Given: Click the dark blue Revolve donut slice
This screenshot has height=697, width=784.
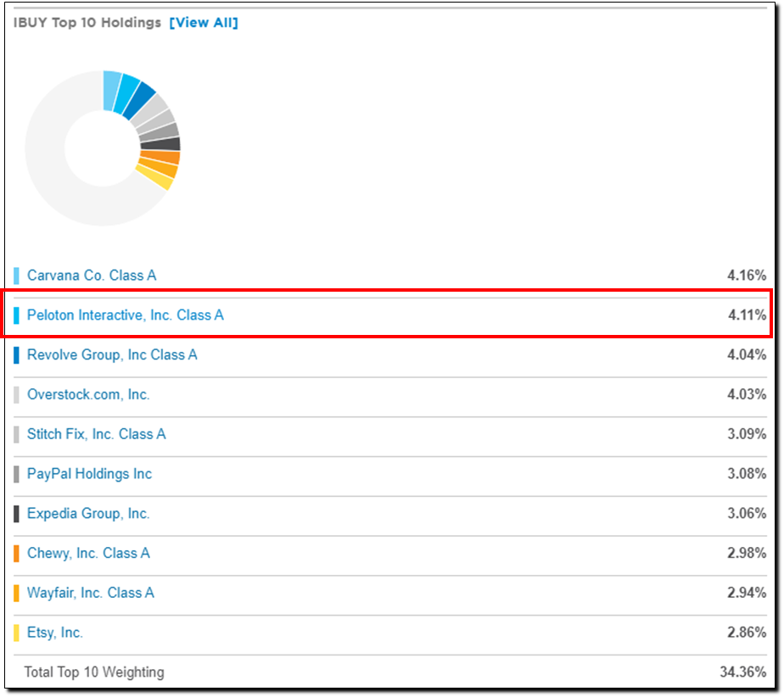Looking at the screenshot, I should tap(139, 100).
